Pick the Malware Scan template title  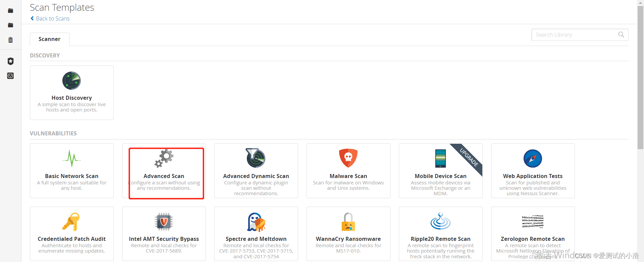point(348,176)
